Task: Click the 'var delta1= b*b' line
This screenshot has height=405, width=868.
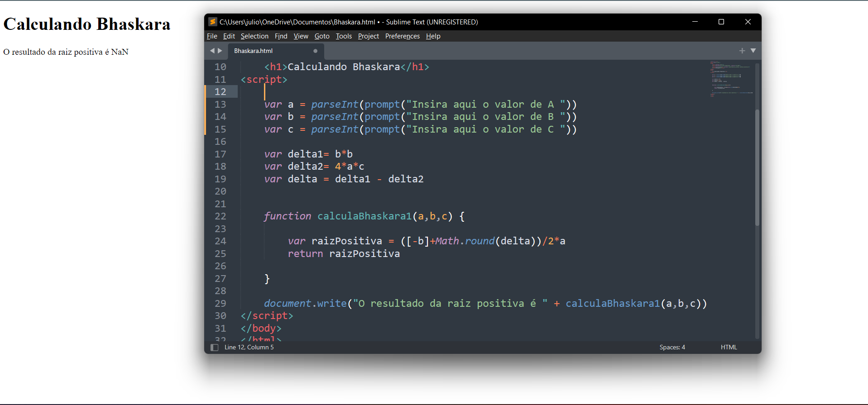Action: 308,154
